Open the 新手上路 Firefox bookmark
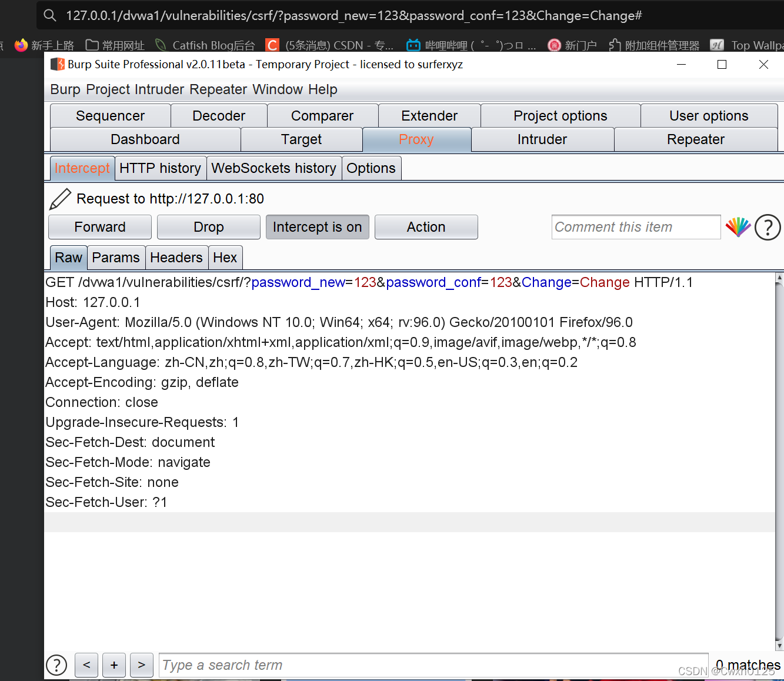The width and height of the screenshot is (784, 681). (x=45, y=45)
